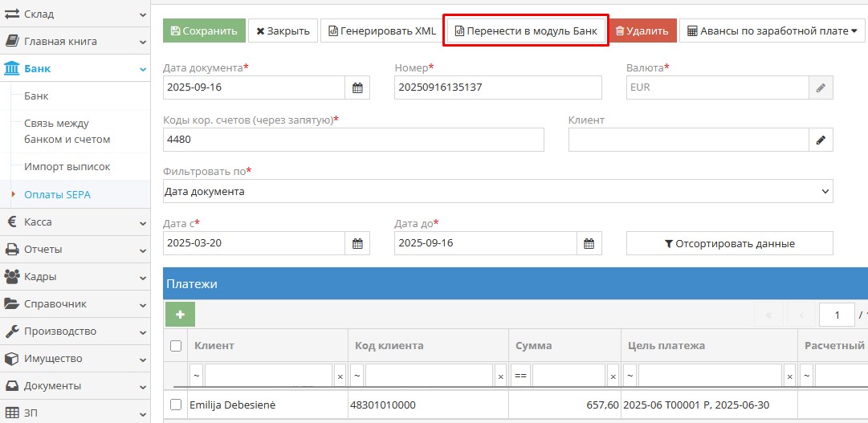Viewport: 868px width, 423px height.
Task: Click pencil icon beside Валюта EUR
Action: pos(821,87)
